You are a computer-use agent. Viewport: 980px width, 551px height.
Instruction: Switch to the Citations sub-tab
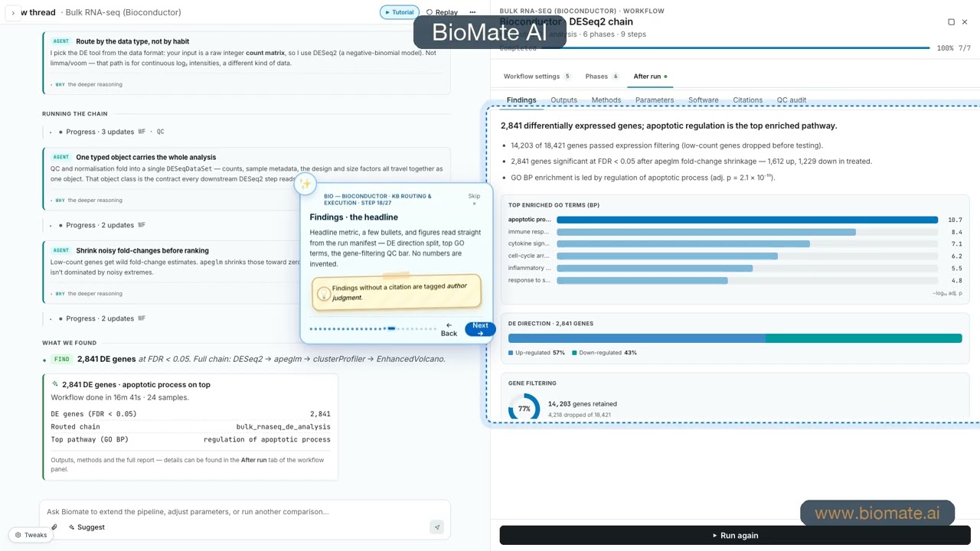[x=747, y=100]
